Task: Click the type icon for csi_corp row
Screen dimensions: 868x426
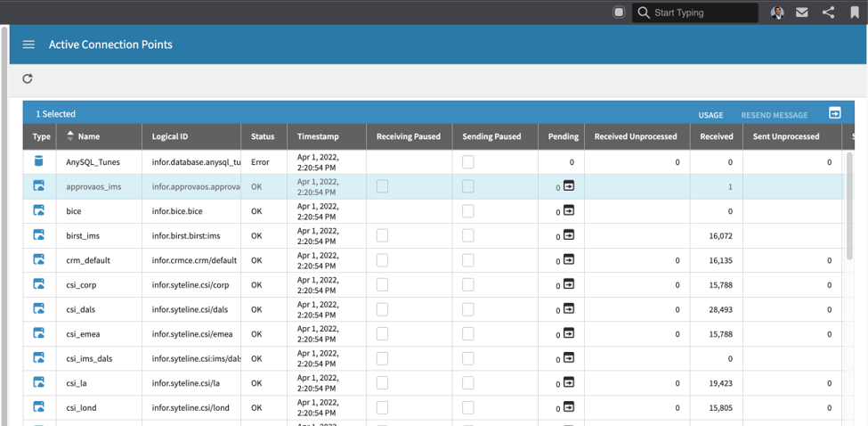Action: pos(39,283)
